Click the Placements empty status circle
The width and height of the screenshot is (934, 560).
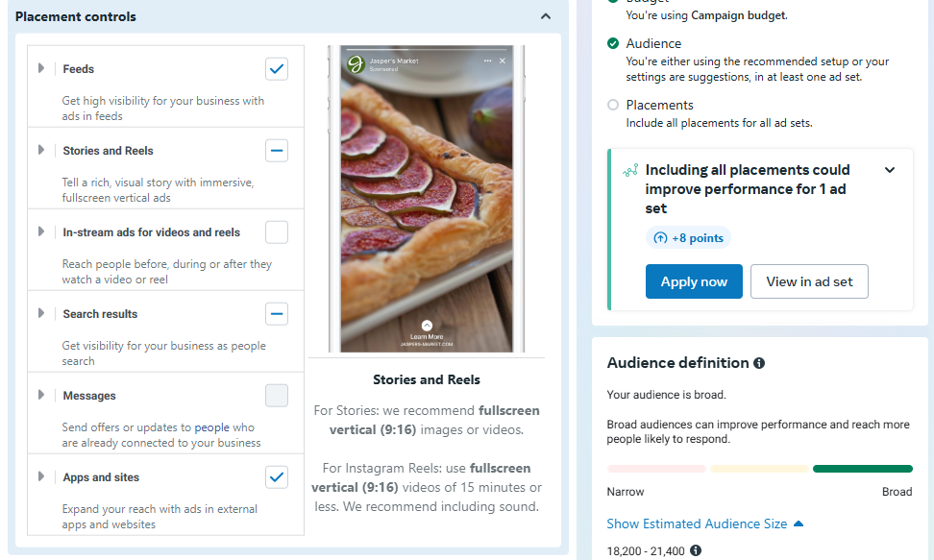click(613, 105)
